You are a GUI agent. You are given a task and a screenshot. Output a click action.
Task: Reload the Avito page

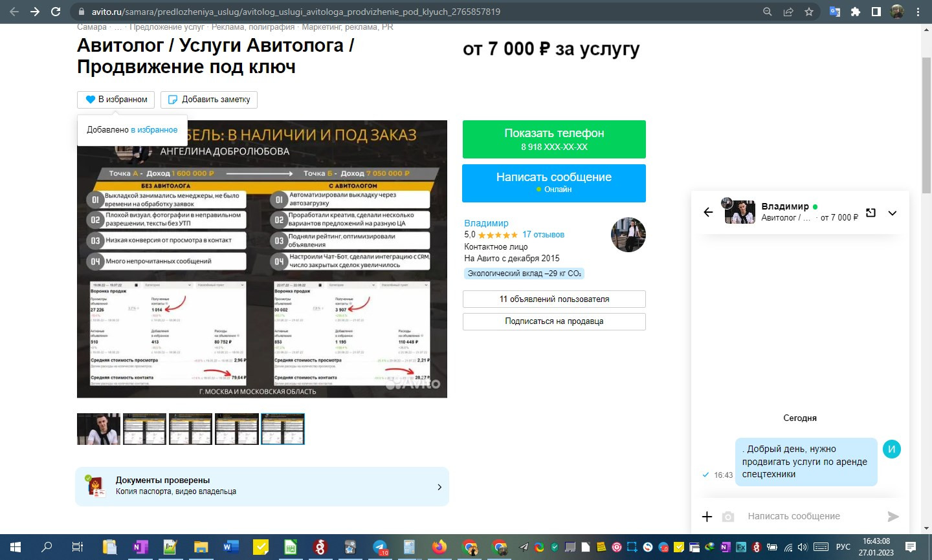56,12
